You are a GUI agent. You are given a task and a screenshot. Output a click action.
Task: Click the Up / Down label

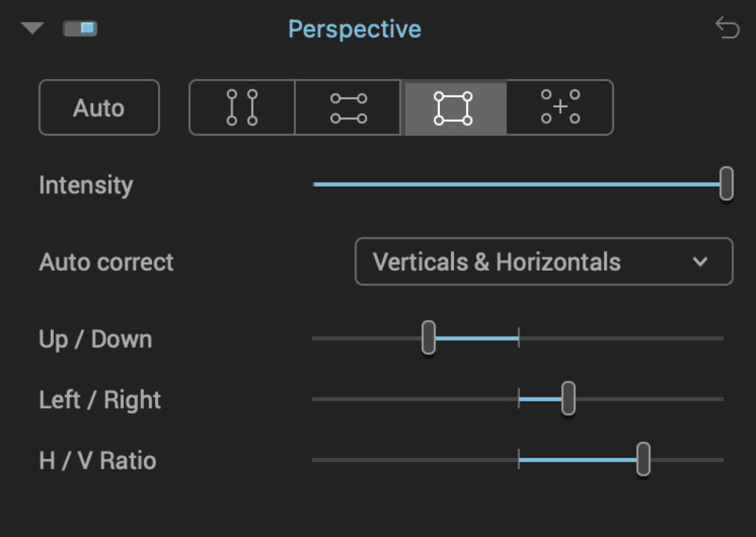(x=94, y=339)
